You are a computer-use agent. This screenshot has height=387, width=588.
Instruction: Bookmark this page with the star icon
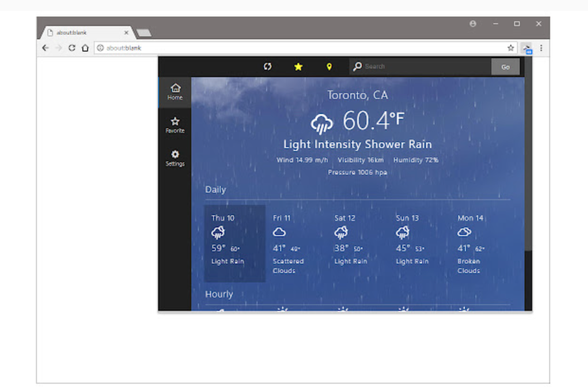tap(510, 48)
